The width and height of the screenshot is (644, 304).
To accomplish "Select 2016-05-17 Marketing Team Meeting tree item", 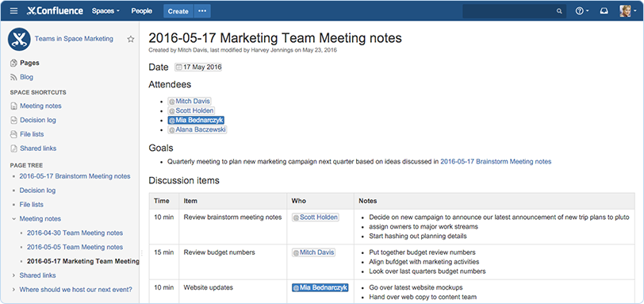I will [83, 261].
